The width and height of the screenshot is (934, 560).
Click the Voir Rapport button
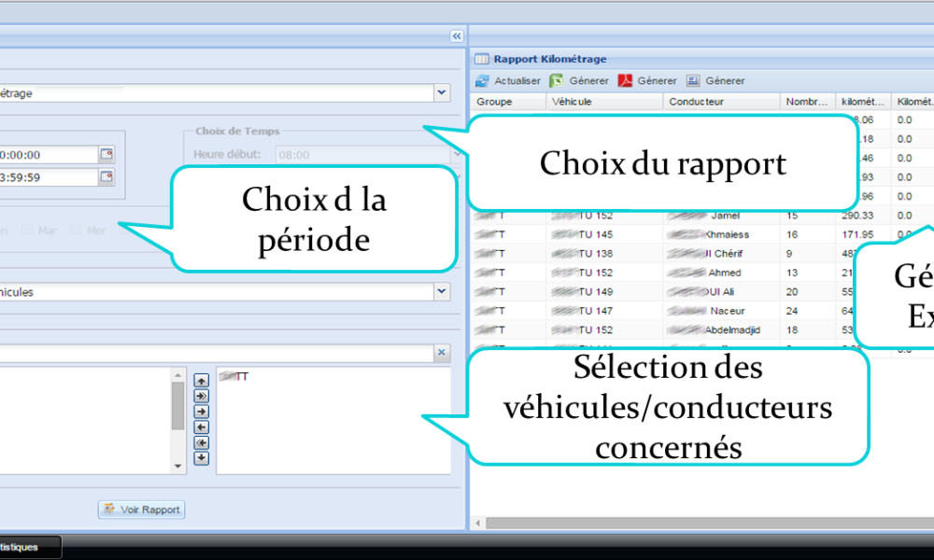pyautogui.click(x=142, y=510)
